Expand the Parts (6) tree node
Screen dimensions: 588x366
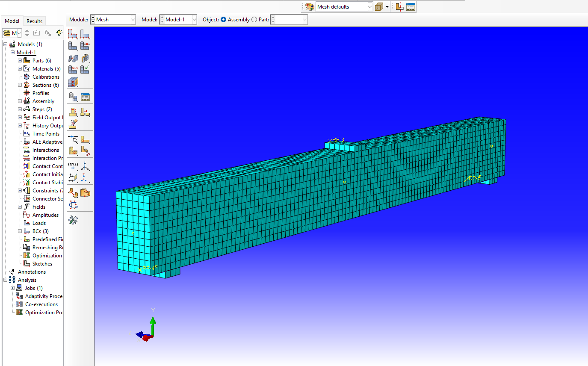click(x=20, y=61)
